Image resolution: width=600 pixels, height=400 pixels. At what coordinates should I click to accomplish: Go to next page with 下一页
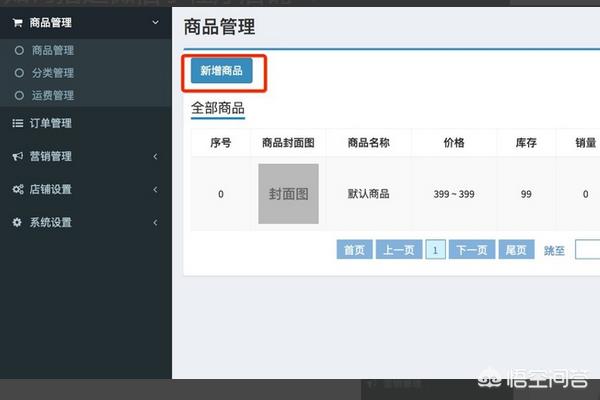tap(472, 251)
